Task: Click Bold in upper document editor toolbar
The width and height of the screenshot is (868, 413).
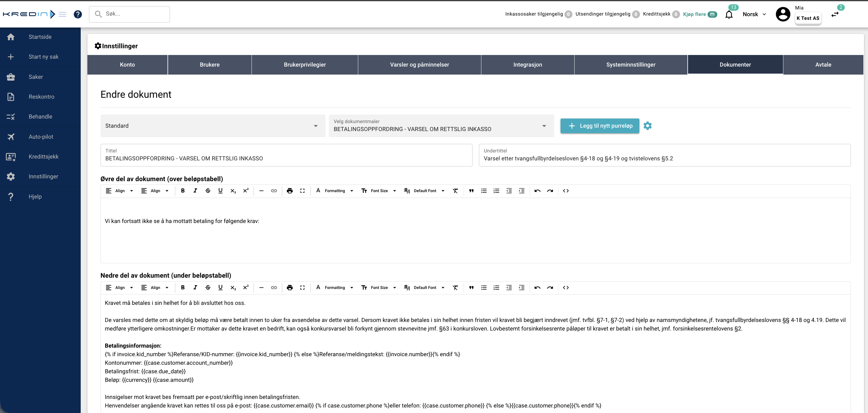Action: click(x=183, y=191)
